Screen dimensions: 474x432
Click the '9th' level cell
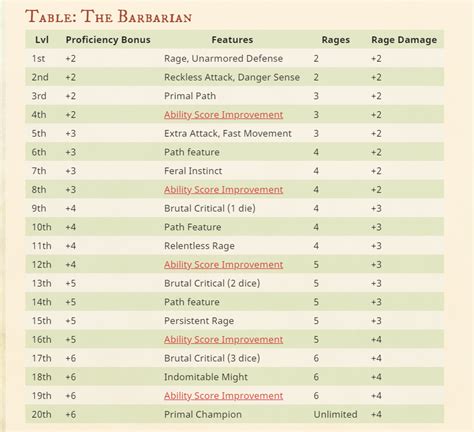[x=39, y=208]
